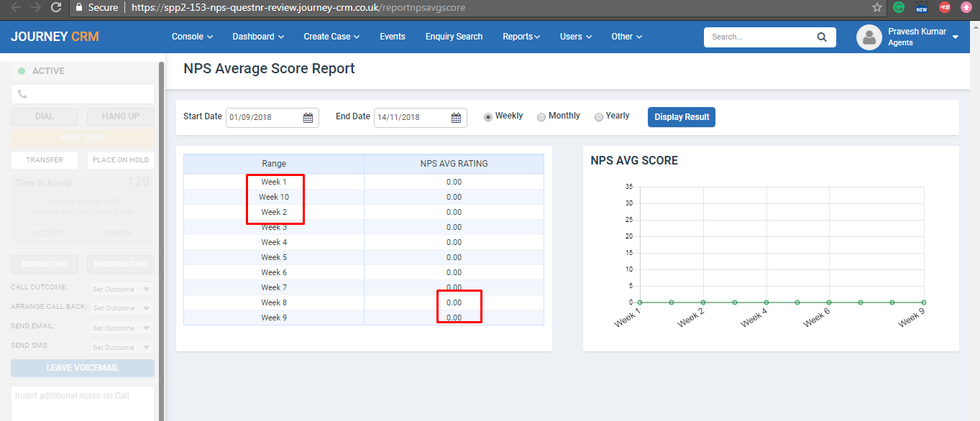
Task: Click Week 1 data point on chart
Action: pyautogui.click(x=640, y=302)
